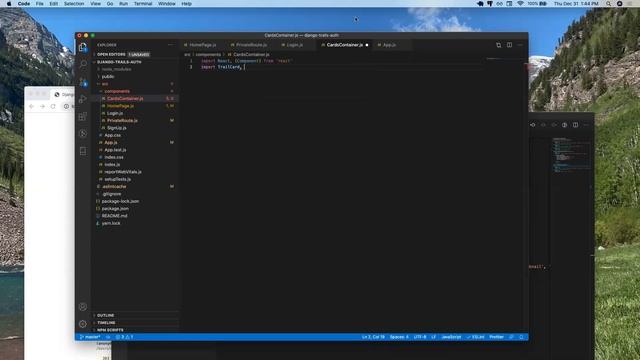Expand the NPM Scripts section

pyautogui.click(x=110, y=330)
